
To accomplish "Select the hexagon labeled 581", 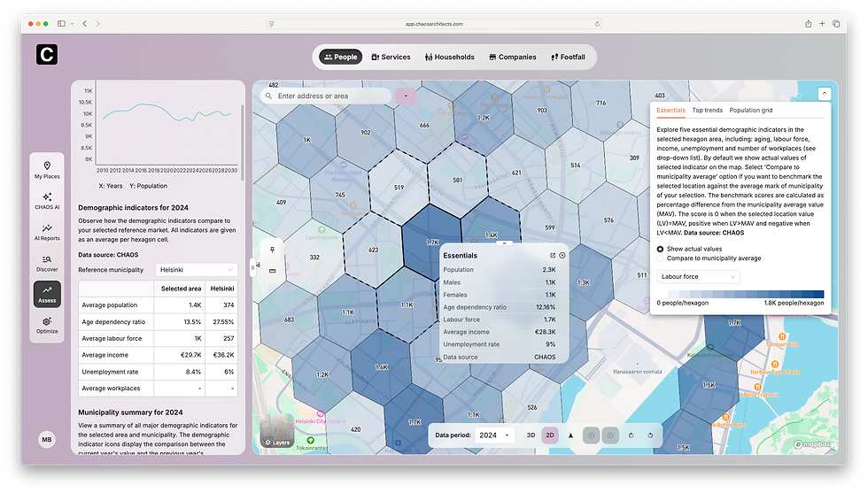I will [x=458, y=180].
